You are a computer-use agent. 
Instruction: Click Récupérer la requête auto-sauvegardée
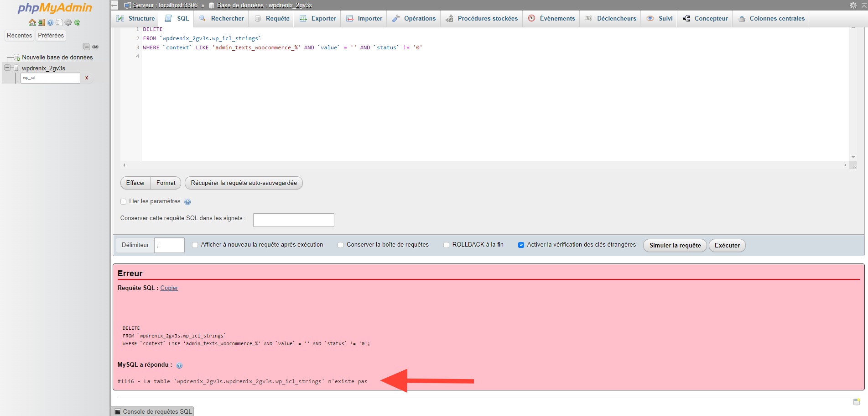pos(244,183)
